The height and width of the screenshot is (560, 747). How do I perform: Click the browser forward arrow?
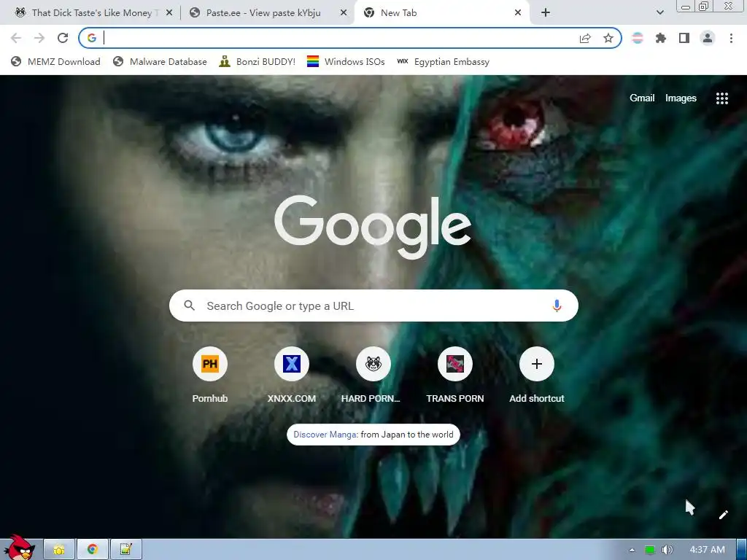(39, 38)
